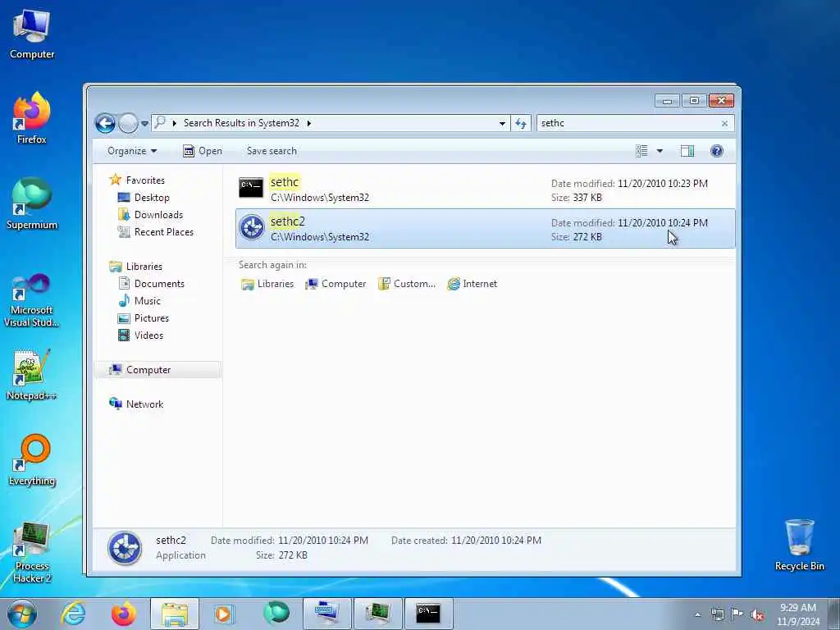Image resolution: width=840 pixels, height=630 pixels.
Task: Click the Date created value in details pane
Action: click(496, 541)
